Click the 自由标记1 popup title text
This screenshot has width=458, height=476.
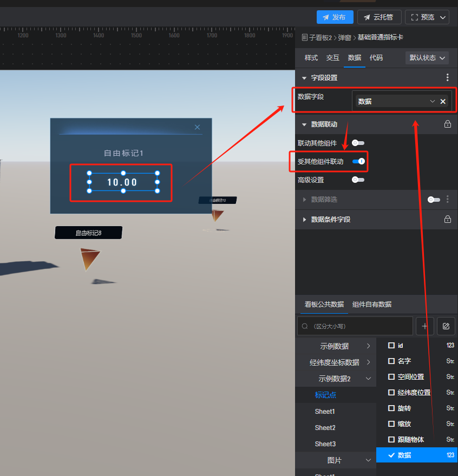(123, 153)
